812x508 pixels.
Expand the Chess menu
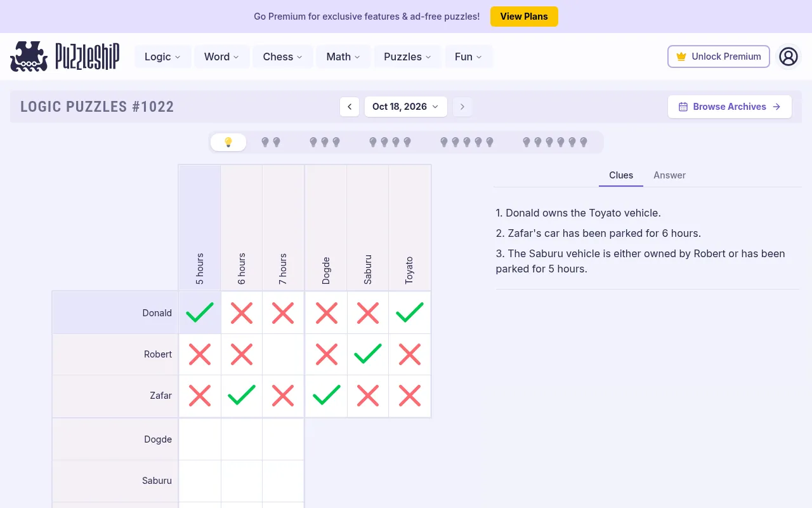point(283,57)
